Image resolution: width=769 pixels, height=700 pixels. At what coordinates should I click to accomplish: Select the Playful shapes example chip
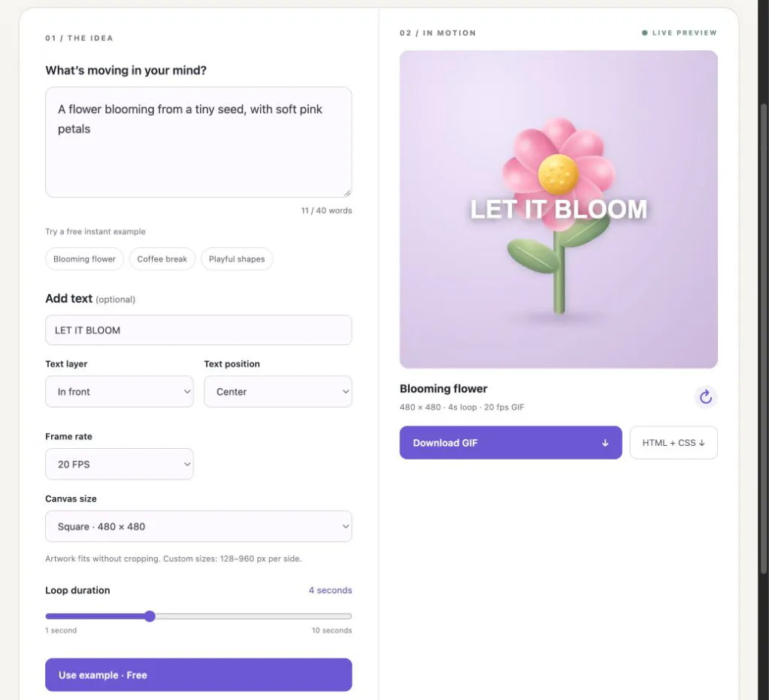[237, 259]
